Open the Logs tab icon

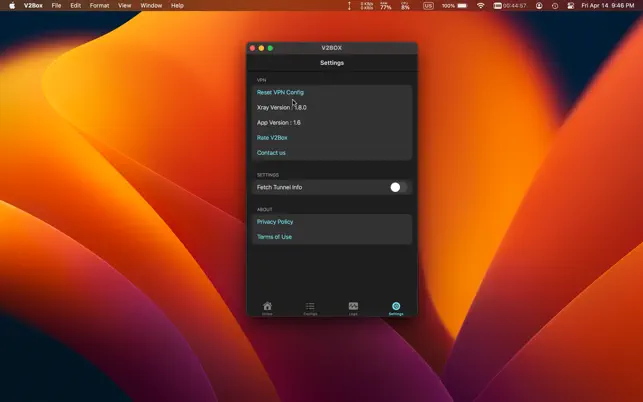[353, 308]
